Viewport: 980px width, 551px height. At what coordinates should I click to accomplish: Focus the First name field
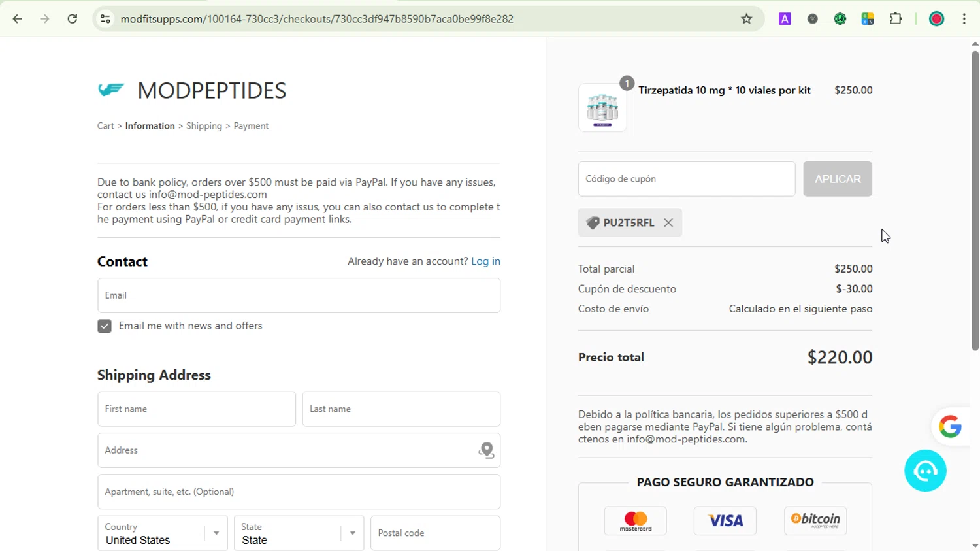(197, 409)
